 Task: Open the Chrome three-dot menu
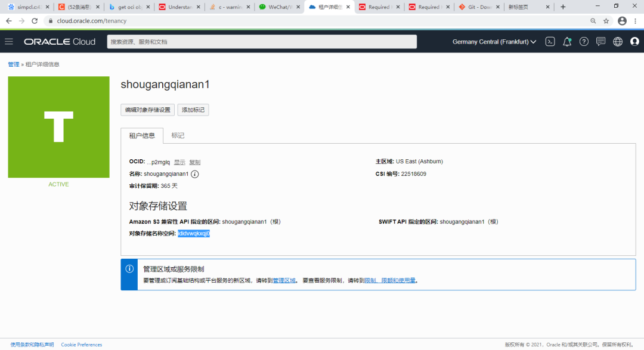pos(636,21)
